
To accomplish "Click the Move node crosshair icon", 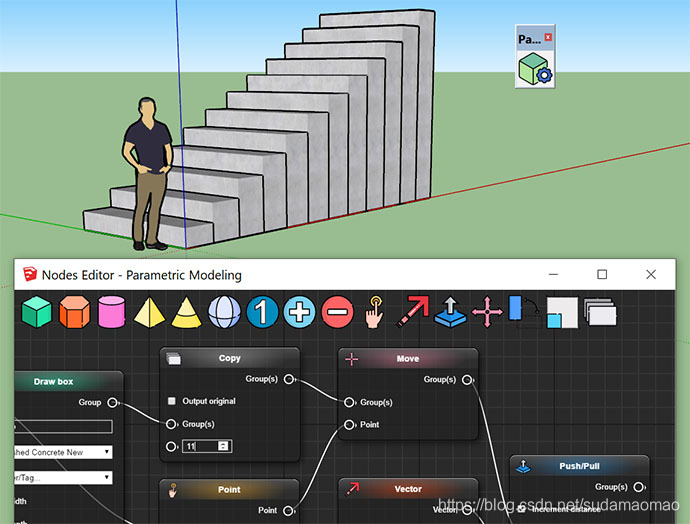I will (x=352, y=359).
